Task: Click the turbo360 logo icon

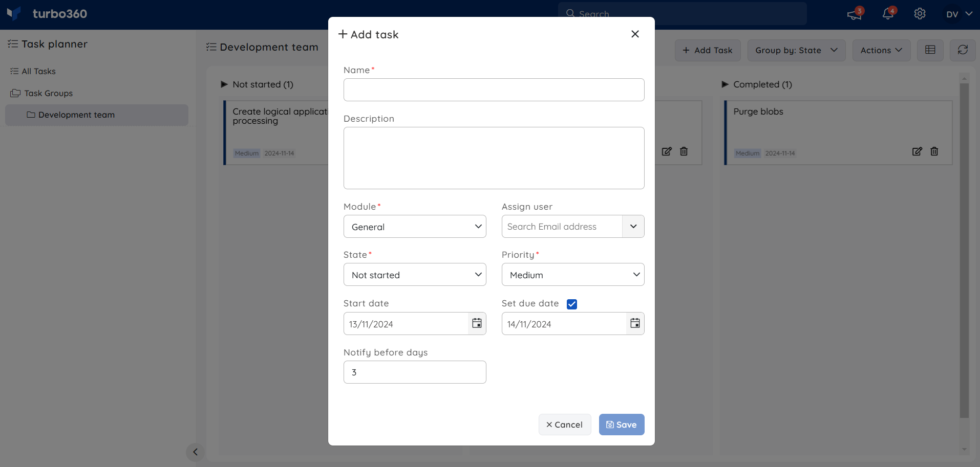Action: [x=14, y=13]
